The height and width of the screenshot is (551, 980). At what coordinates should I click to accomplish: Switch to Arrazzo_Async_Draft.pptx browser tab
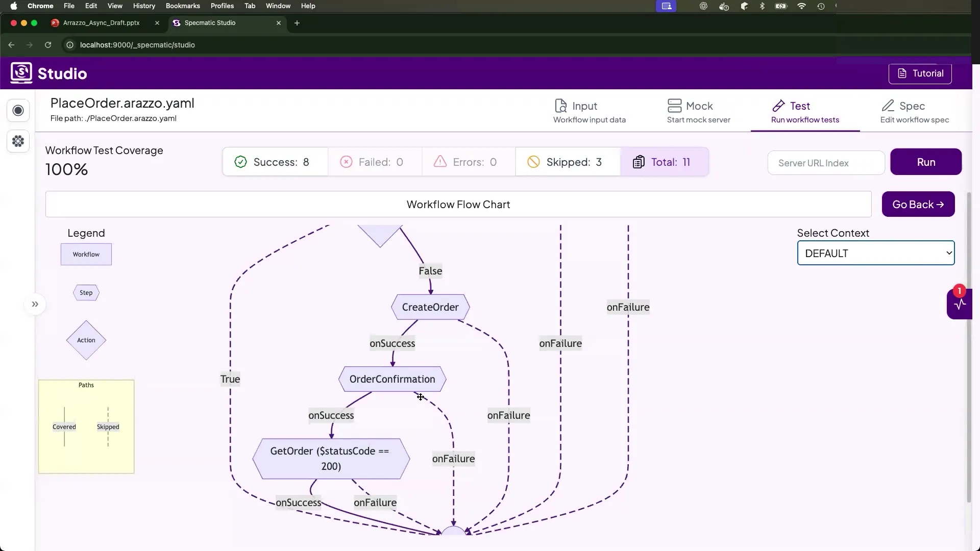101,23
